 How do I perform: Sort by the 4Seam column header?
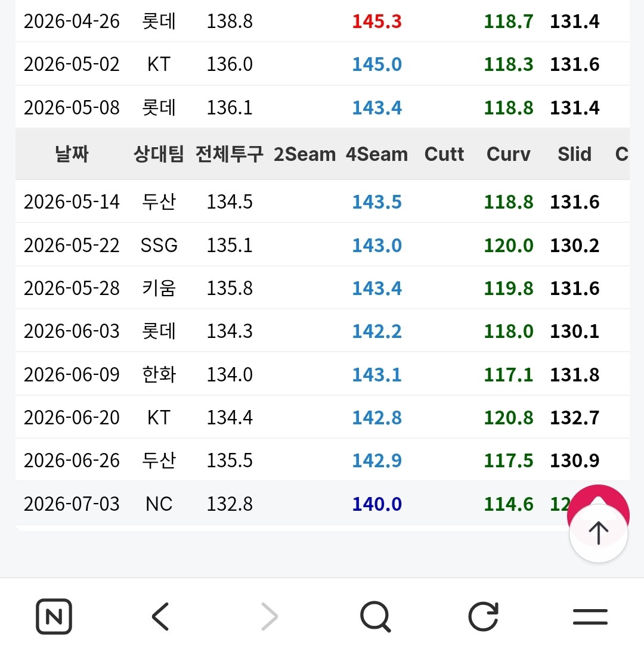[376, 154]
